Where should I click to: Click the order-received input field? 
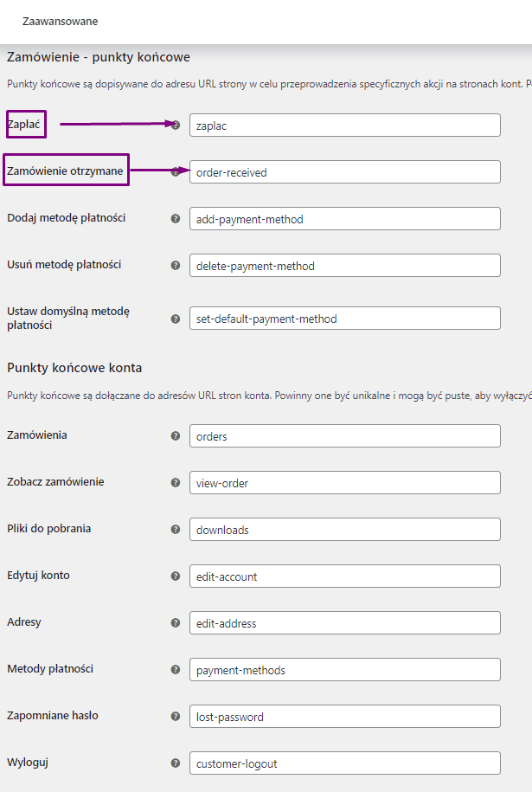344,172
